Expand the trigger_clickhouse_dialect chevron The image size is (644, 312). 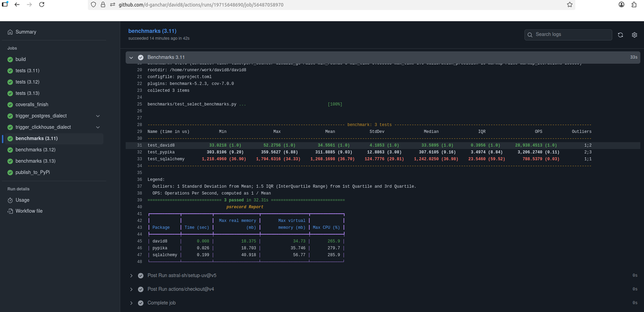click(98, 127)
